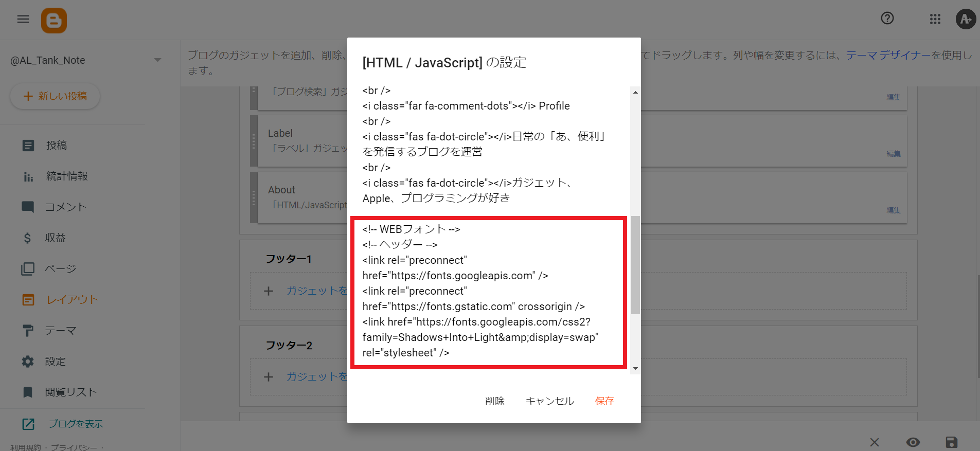Click 保存 to save the gadget
Screen dimensions: 980x451
[x=604, y=401]
